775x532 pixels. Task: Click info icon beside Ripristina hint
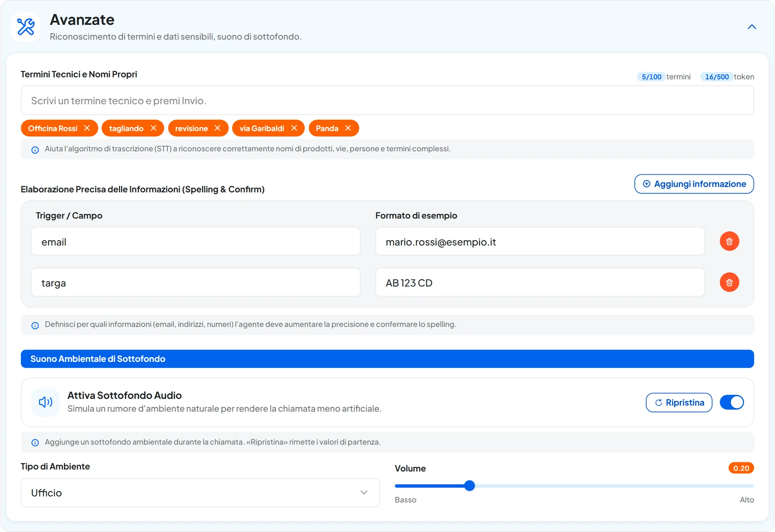point(35,442)
